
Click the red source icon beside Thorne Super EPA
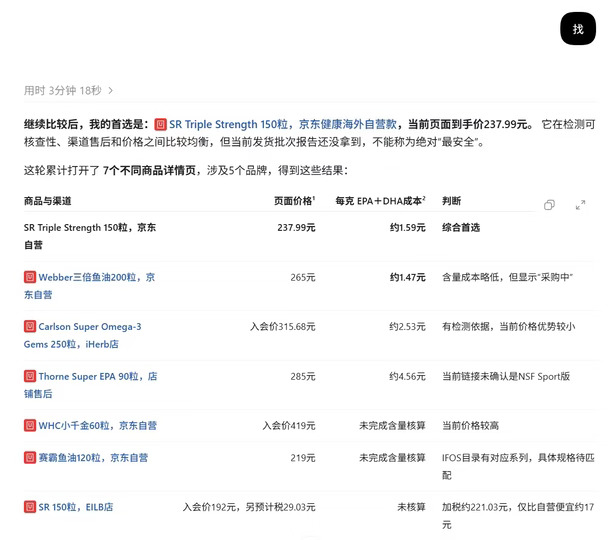click(x=30, y=376)
